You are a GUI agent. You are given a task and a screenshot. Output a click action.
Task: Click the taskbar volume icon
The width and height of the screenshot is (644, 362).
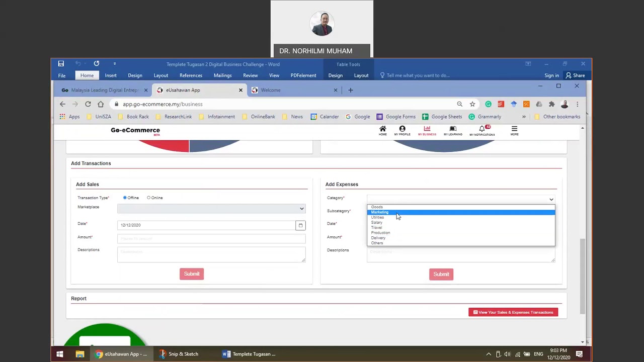click(507, 354)
